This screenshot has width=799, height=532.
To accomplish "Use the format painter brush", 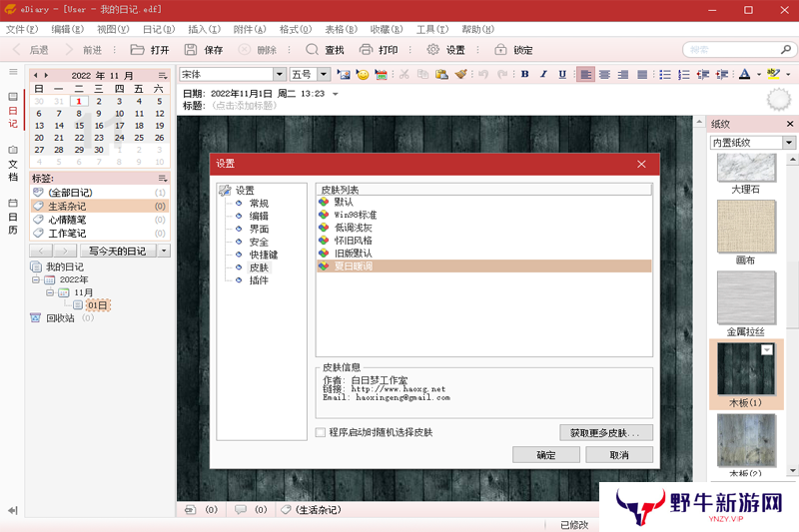I will [461, 74].
